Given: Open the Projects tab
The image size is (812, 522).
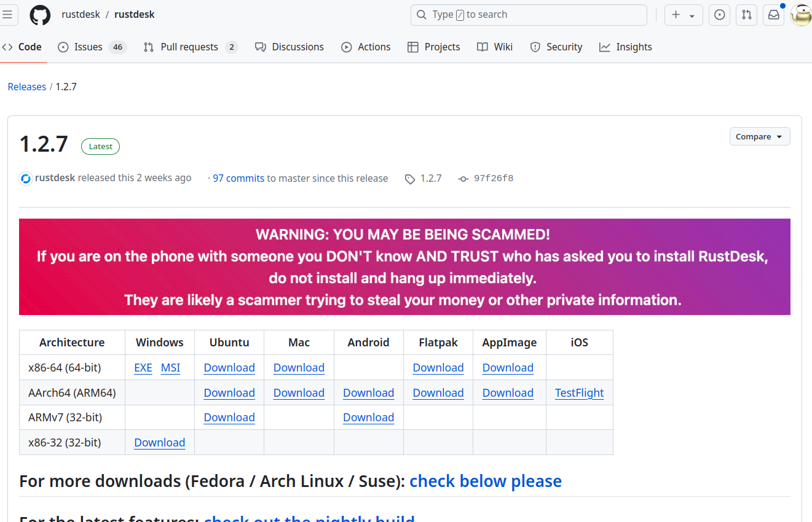Looking at the screenshot, I should click(434, 47).
